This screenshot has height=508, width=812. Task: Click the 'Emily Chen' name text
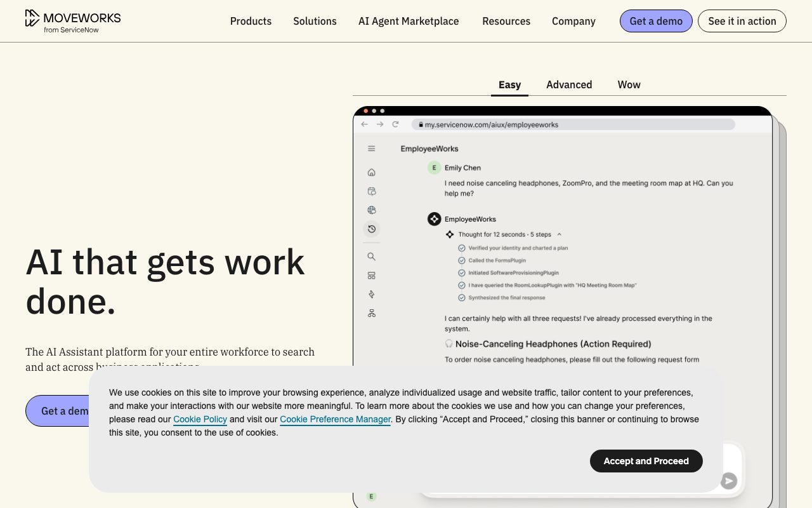click(x=462, y=168)
